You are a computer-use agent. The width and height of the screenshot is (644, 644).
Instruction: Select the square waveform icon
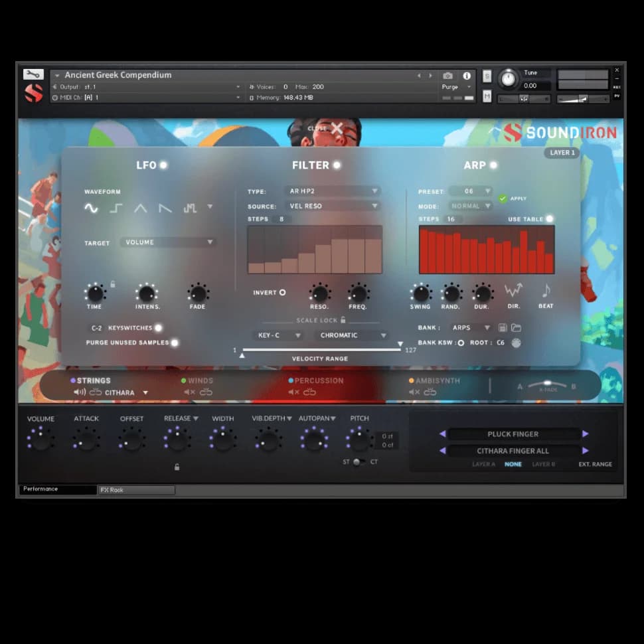click(116, 208)
